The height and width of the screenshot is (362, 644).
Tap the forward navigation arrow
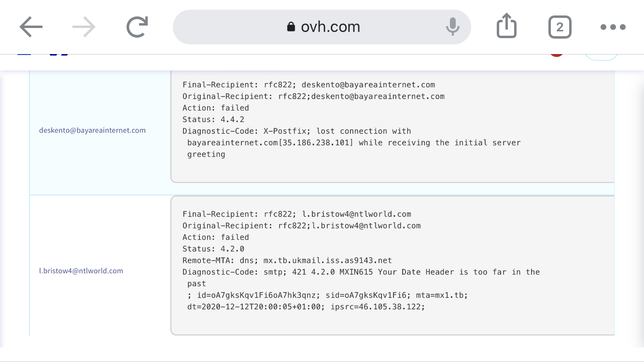click(84, 27)
